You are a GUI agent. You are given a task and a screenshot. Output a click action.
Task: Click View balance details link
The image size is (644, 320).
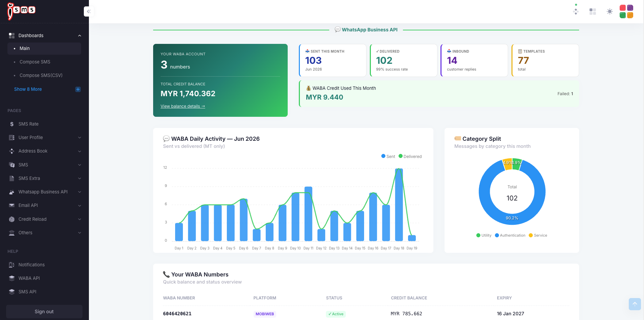[183, 106]
